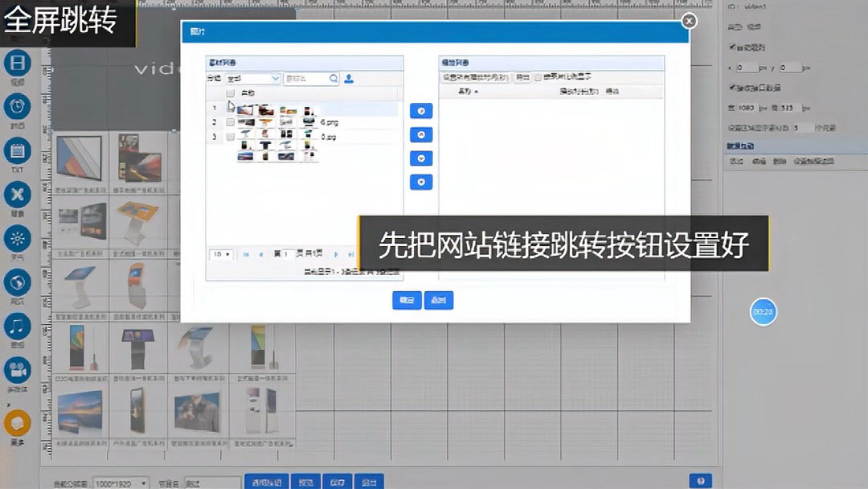
Task: Click the confirm button in the image dialog
Action: 407,299
